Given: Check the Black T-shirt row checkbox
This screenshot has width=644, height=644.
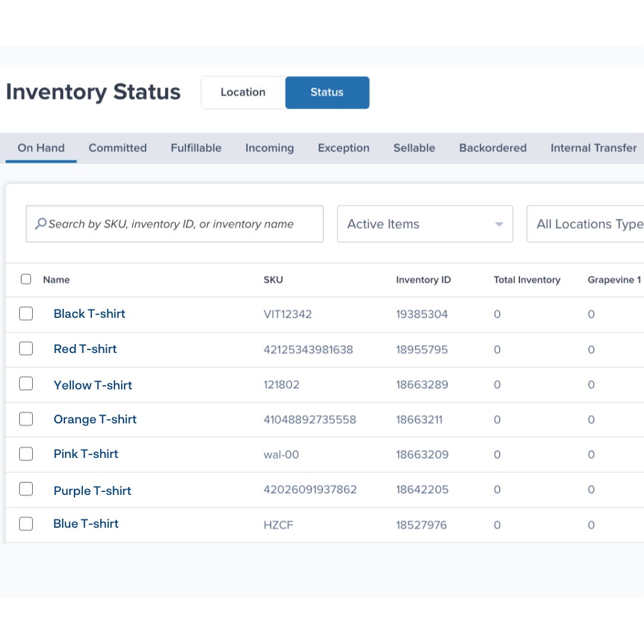Looking at the screenshot, I should (26, 314).
